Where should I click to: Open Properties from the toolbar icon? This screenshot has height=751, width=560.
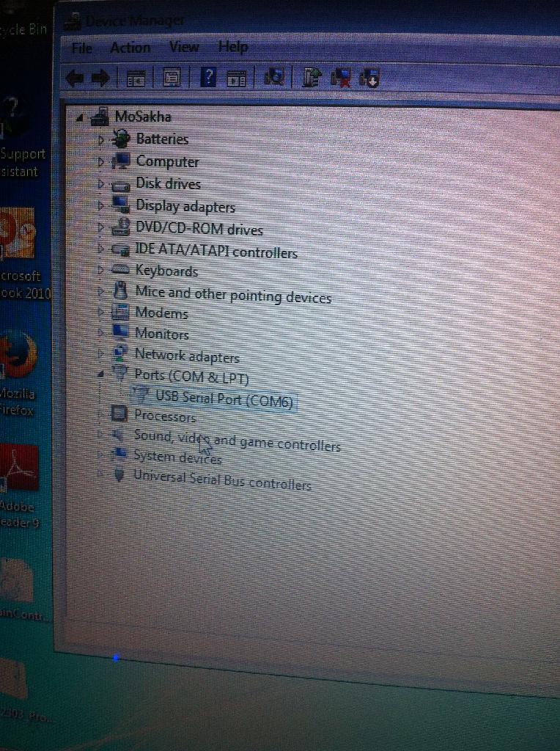pos(172,78)
